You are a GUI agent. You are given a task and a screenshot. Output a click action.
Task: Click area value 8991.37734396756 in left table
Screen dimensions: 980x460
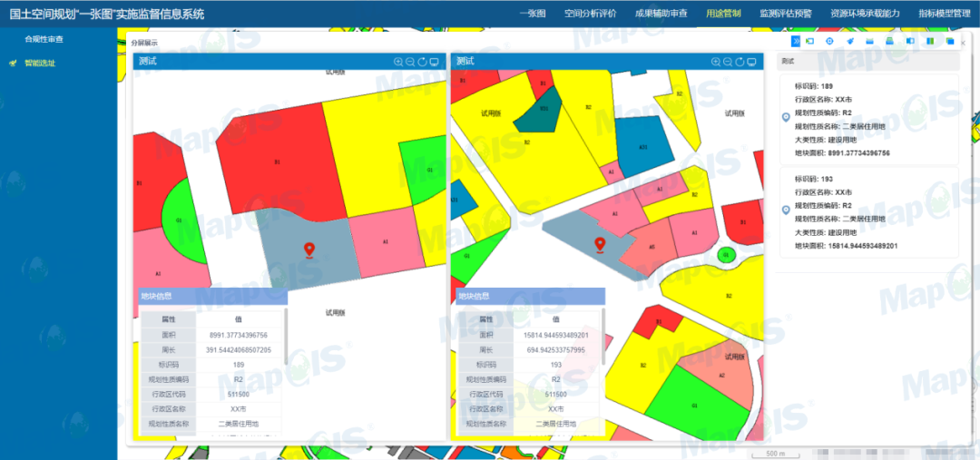pyautogui.click(x=238, y=335)
